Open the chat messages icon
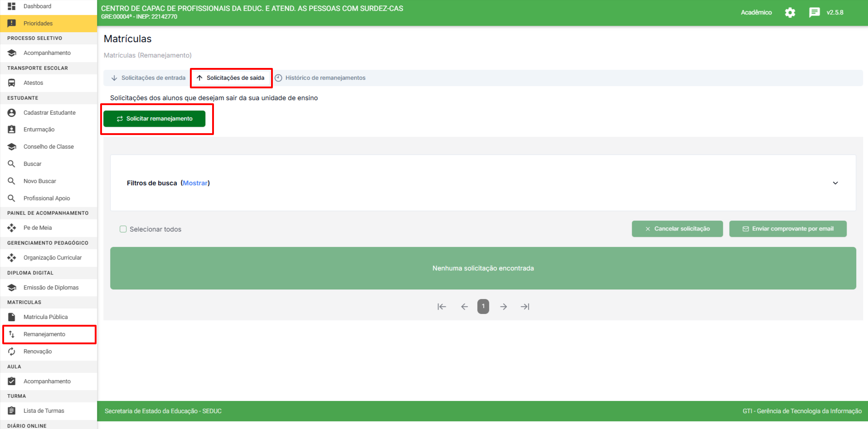 click(x=814, y=13)
